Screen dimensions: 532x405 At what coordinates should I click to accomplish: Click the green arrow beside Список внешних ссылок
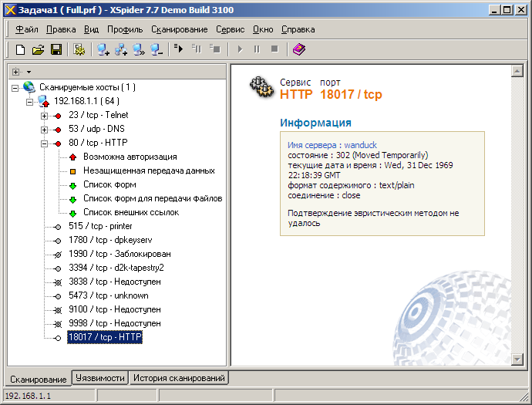(72, 214)
